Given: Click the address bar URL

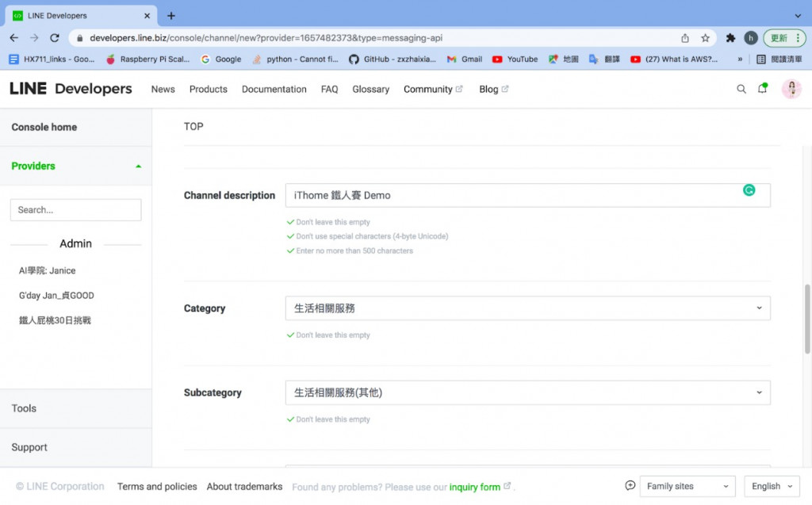Looking at the screenshot, I should click(266, 38).
